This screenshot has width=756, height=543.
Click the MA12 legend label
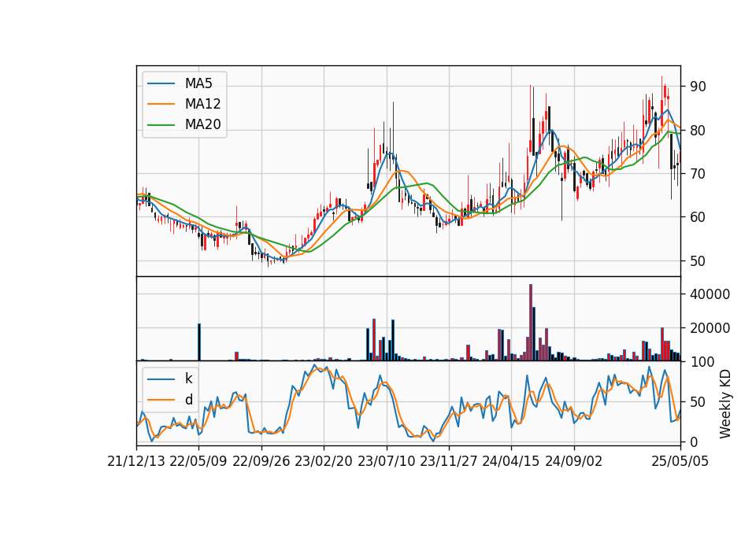click(203, 104)
